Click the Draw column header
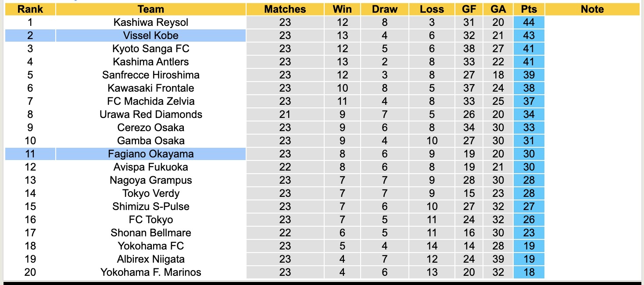 click(x=385, y=9)
